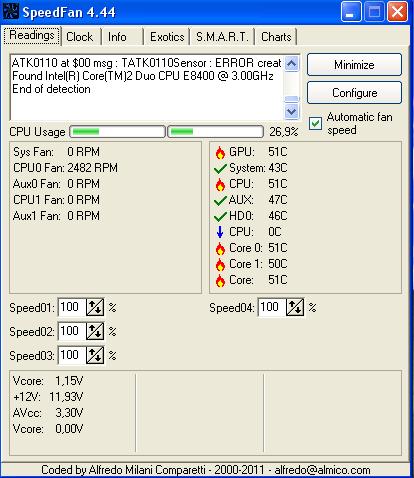The image size is (414, 478).
Task: Click the first CPU Usage progress bar
Action: point(117,132)
